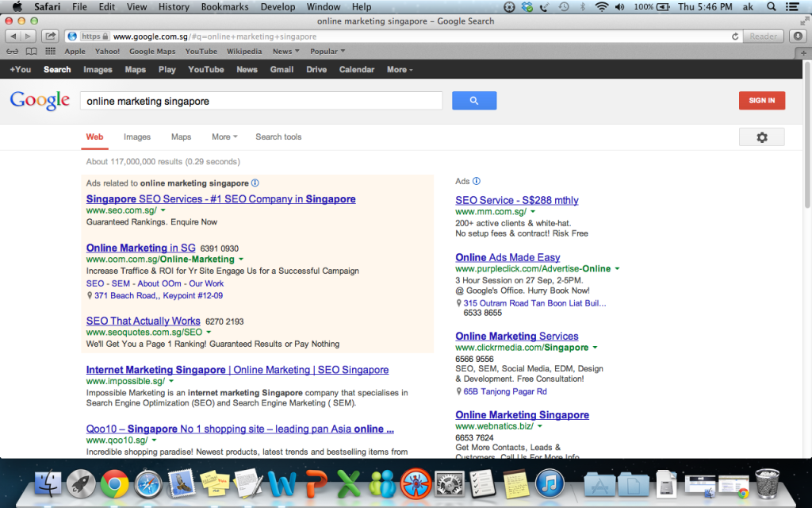Go forward with Safari's forward arrow
The image size is (812, 508).
(29, 37)
